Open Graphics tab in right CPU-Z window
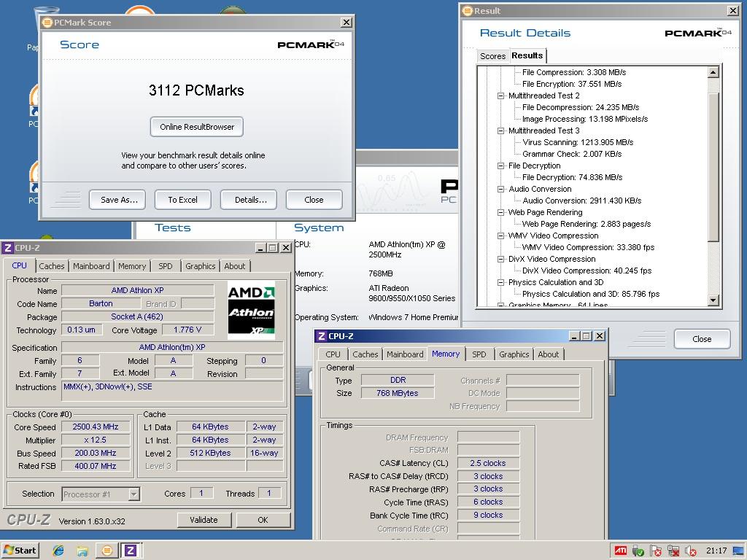747x560 pixels. (x=514, y=354)
